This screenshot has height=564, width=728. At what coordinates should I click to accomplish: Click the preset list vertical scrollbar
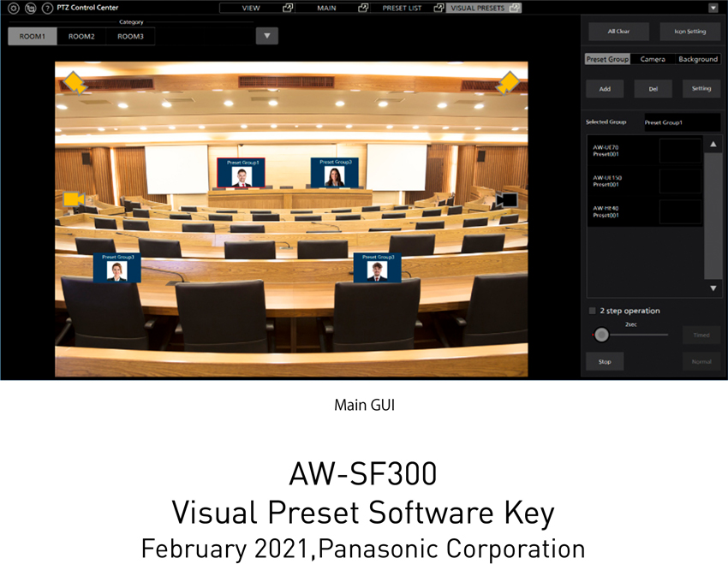[x=713, y=217]
